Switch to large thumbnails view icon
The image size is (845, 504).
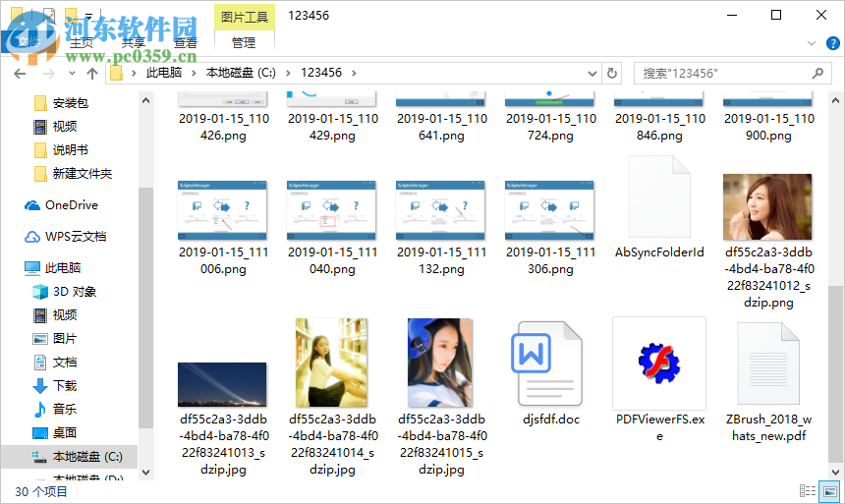pyautogui.click(x=830, y=491)
